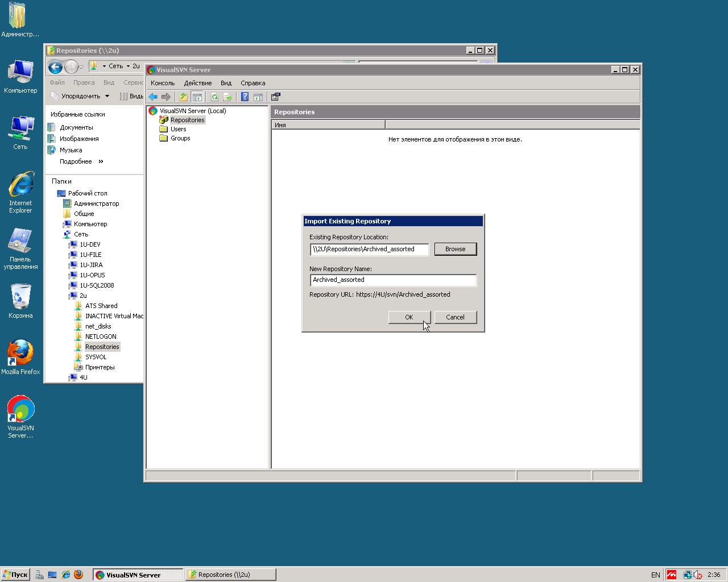Select Repositories node in VisualSVN tree

tap(187, 120)
